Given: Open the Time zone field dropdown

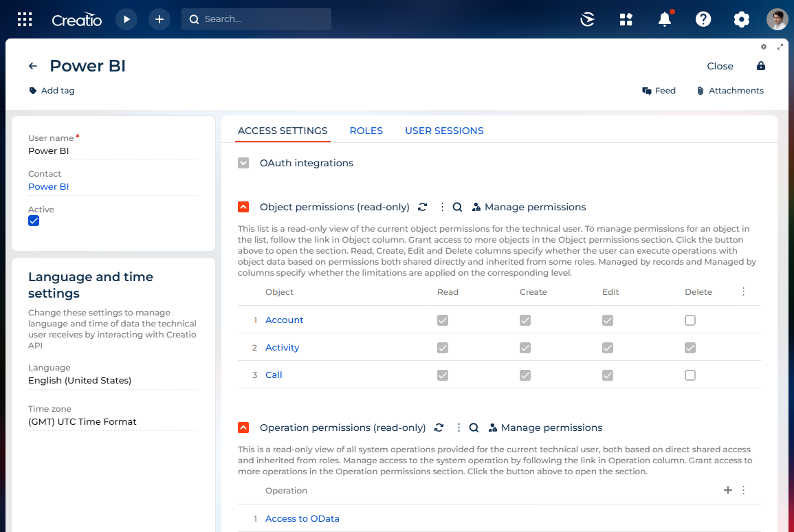Looking at the screenshot, I should (x=113, y=421).
